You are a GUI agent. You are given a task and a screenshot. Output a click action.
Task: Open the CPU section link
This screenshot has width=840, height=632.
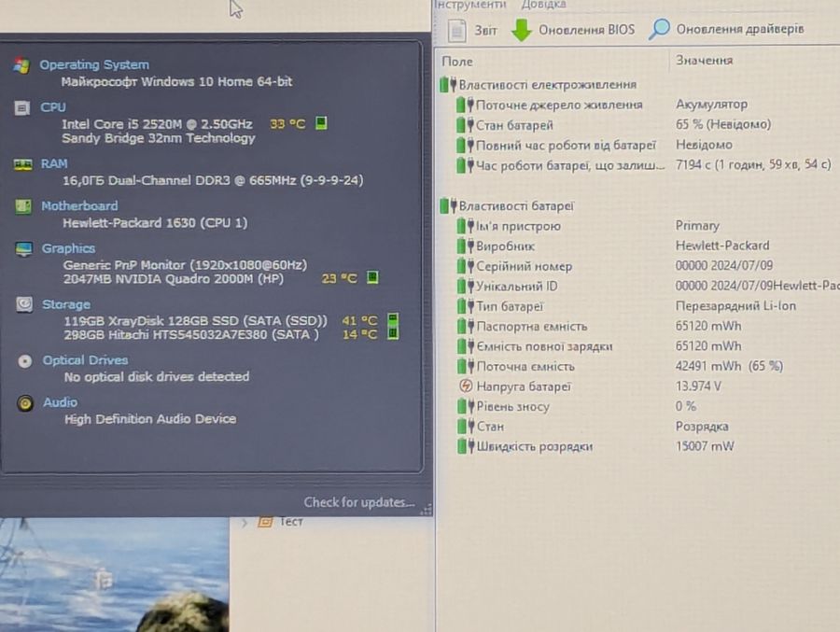tap(53, 107)
